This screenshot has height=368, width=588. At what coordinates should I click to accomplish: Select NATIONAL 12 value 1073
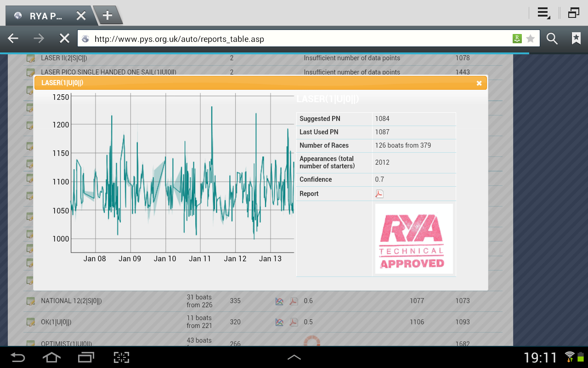(x=463, y=301)
